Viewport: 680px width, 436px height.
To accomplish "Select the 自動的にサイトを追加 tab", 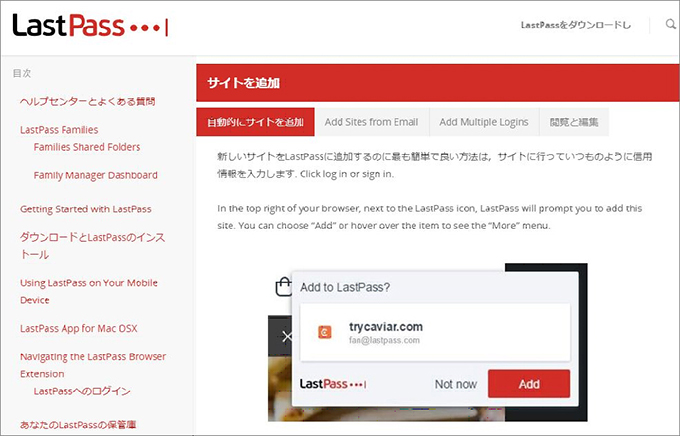I will pos(255,122).
